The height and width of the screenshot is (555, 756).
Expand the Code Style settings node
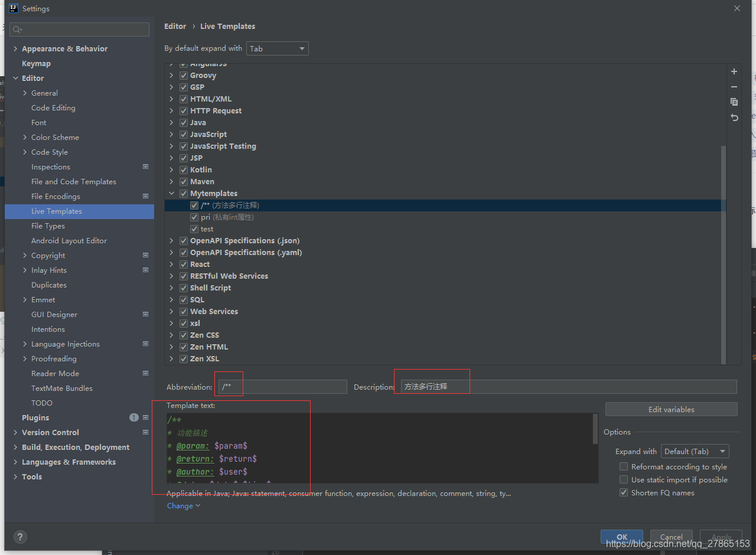coord(25,152)
